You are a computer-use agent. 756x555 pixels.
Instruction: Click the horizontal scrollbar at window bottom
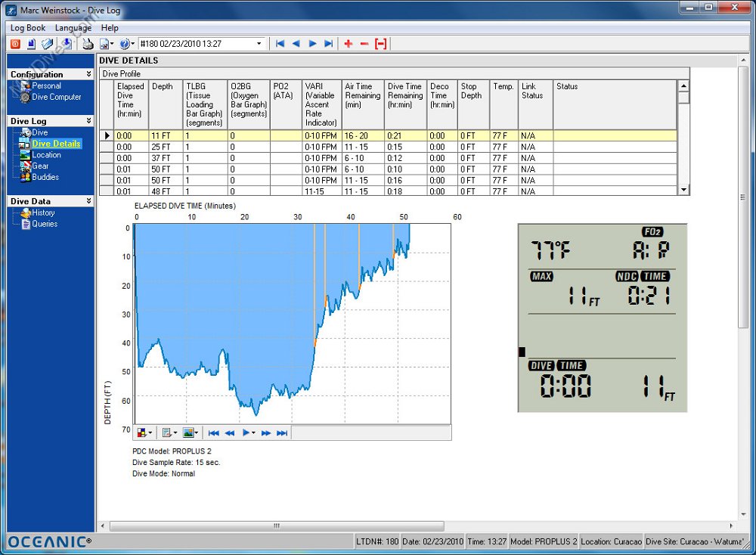click(x=277, y=526)
